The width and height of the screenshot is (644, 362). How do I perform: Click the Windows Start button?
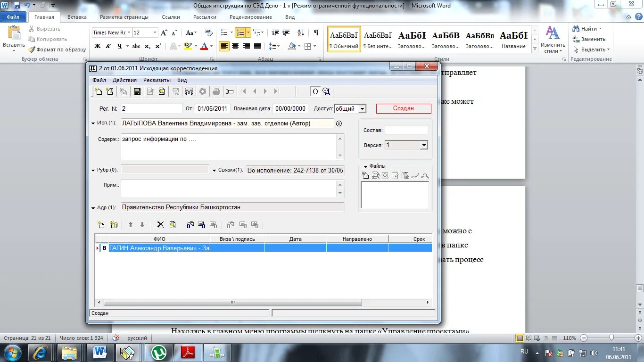[x=12, y=353]
